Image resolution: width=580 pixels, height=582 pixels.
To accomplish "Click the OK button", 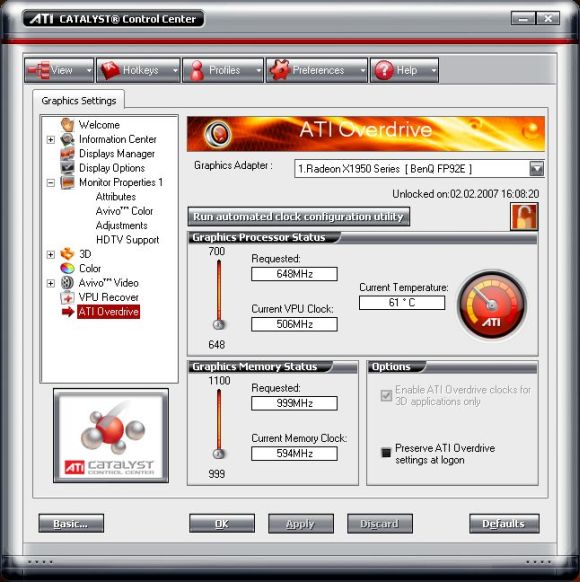I will (x=222, y=523).
